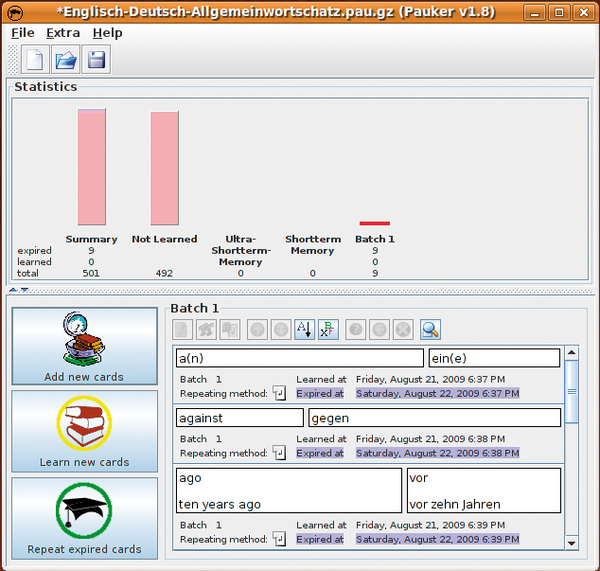600x571 pixels.
Task: Start the Learn new cards button
Action: pyautogui.click(x=84, y=430)
